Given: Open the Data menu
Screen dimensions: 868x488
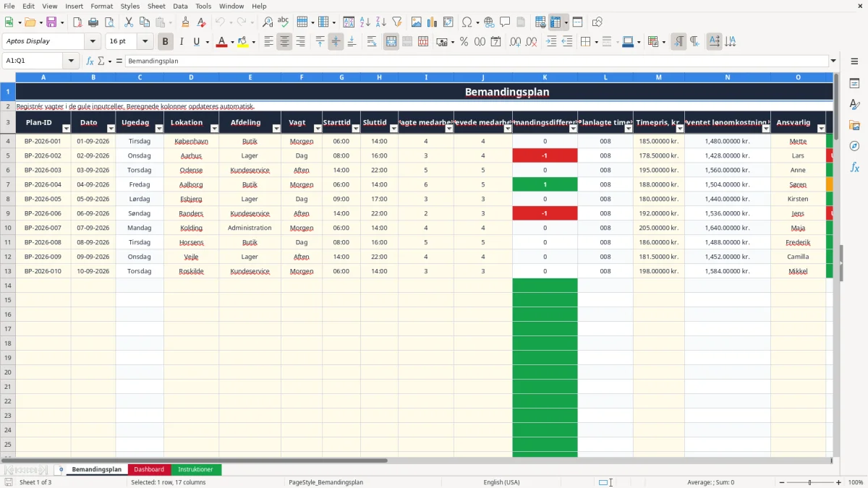Looking at the screenshot, I should point(180,6).
